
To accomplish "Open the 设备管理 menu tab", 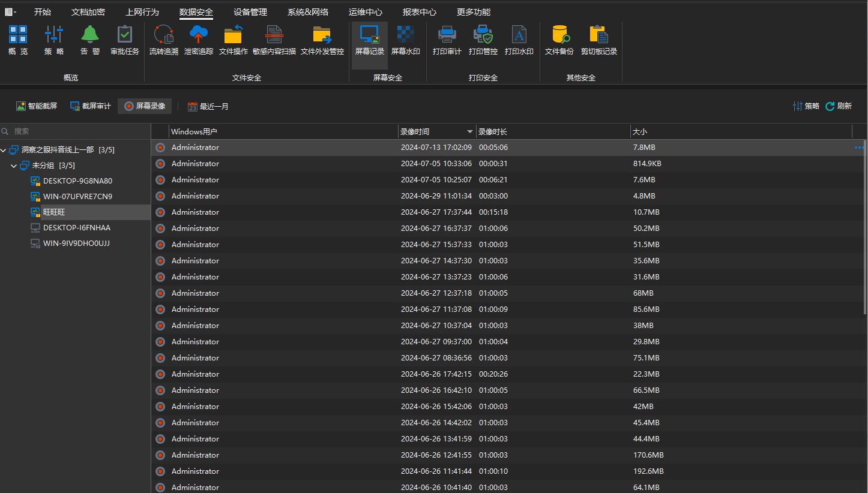I will pos(250,12).
